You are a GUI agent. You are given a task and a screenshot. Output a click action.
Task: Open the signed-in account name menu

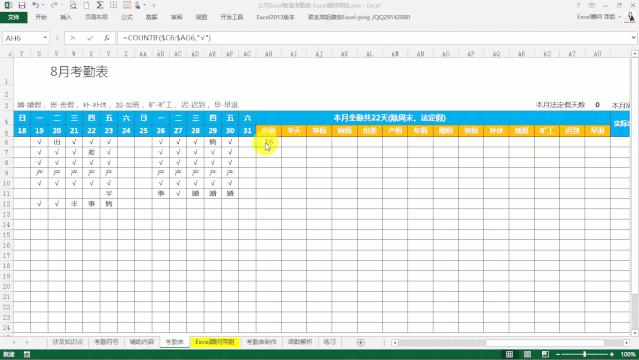(599, 17)
